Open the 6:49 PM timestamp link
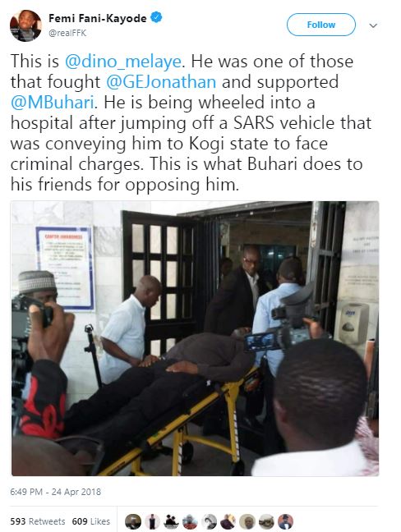 click(56, 492)
